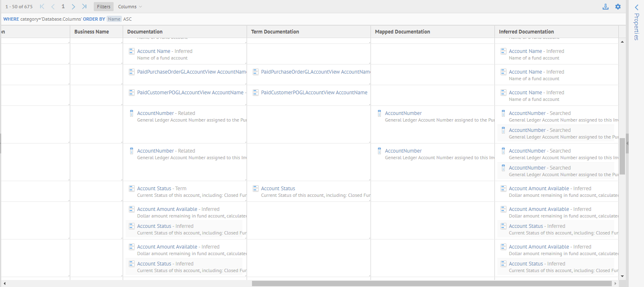Image resolution: width=644 pixels, height=287 pixels.
Task: Click the download icon in the toolbar
Action: point(606,7)
